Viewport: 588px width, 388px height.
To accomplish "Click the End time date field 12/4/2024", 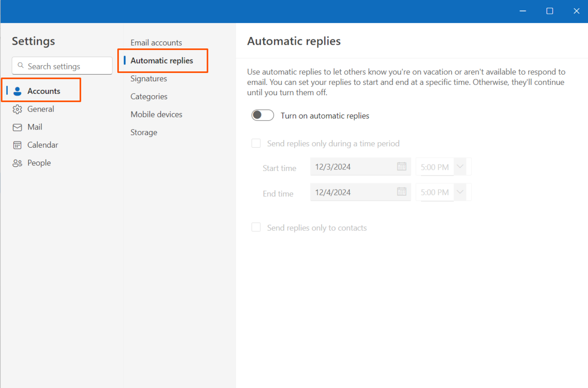I will (360, 192).
